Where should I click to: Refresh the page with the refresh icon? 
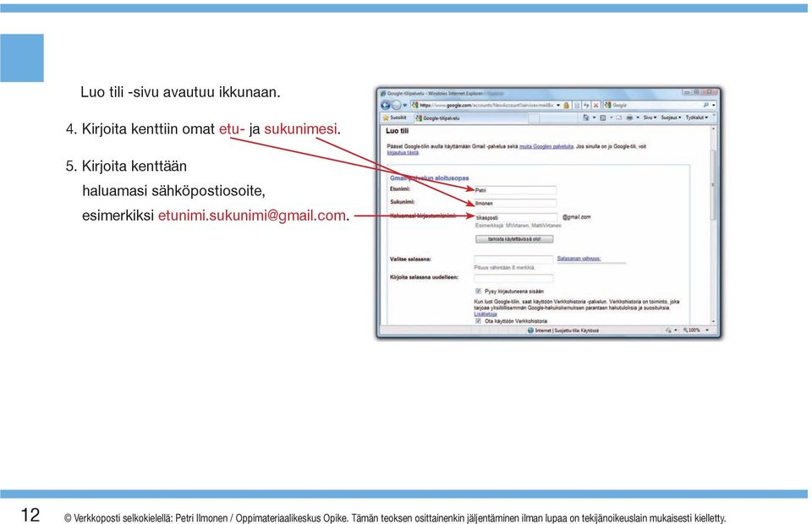[x=586, y=105]
